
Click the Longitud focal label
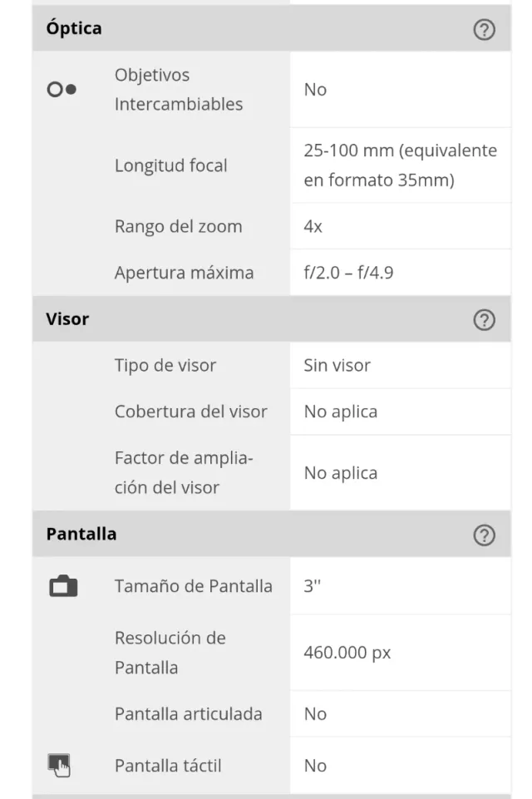coord(170,165)
